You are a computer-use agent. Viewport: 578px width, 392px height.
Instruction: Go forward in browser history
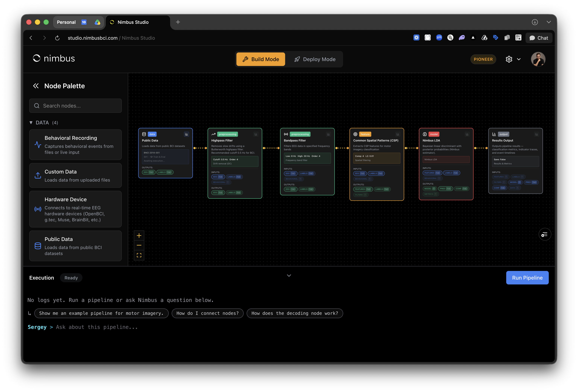(x=44, y=38)
